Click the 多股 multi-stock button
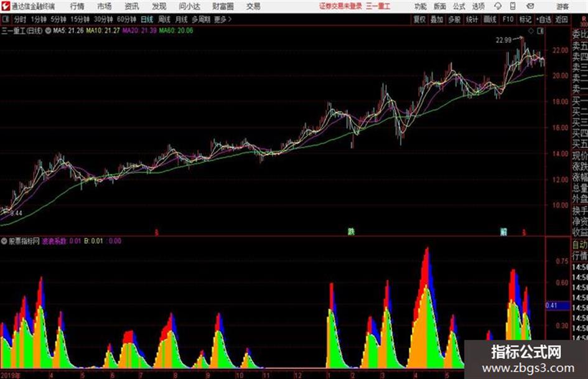 (x=454, y=19)
